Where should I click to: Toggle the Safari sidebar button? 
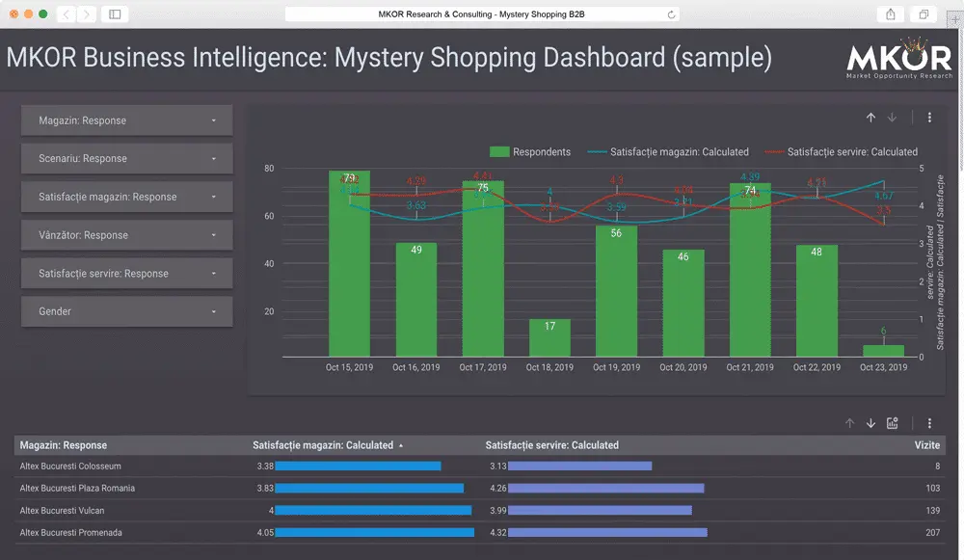(x=115, y=14)
